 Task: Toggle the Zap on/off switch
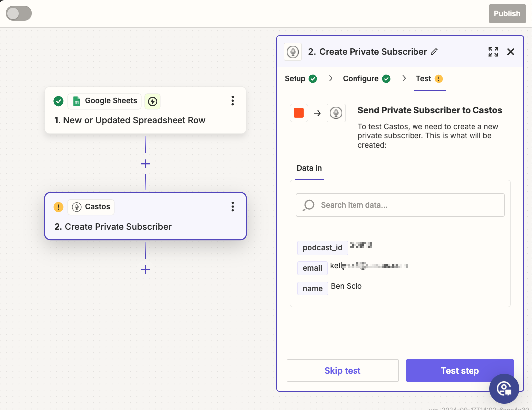19,13
